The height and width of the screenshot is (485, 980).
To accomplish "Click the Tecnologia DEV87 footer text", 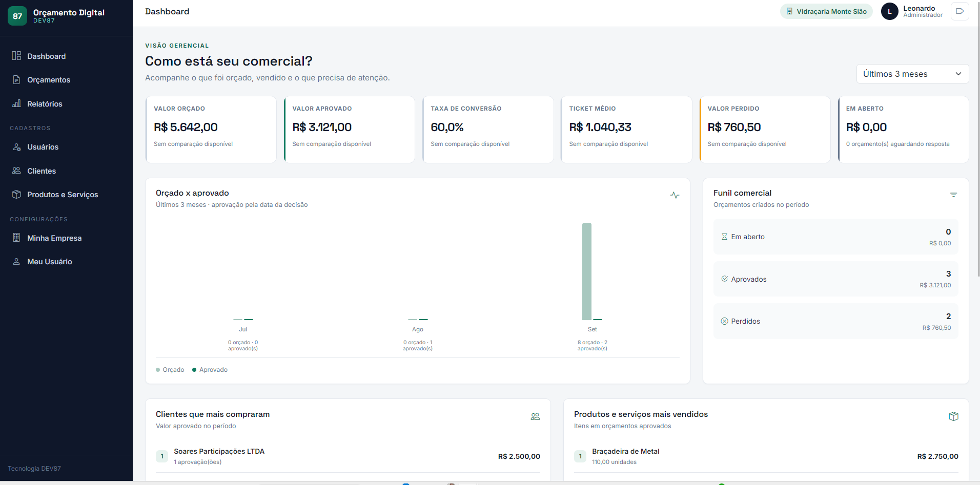I will 34,469.
